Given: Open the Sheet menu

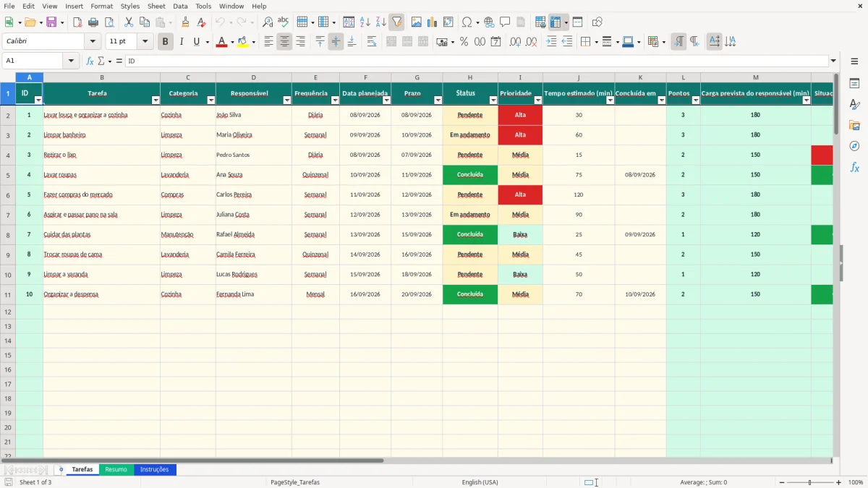Looking at the screenshot, I should coord(156,6).
